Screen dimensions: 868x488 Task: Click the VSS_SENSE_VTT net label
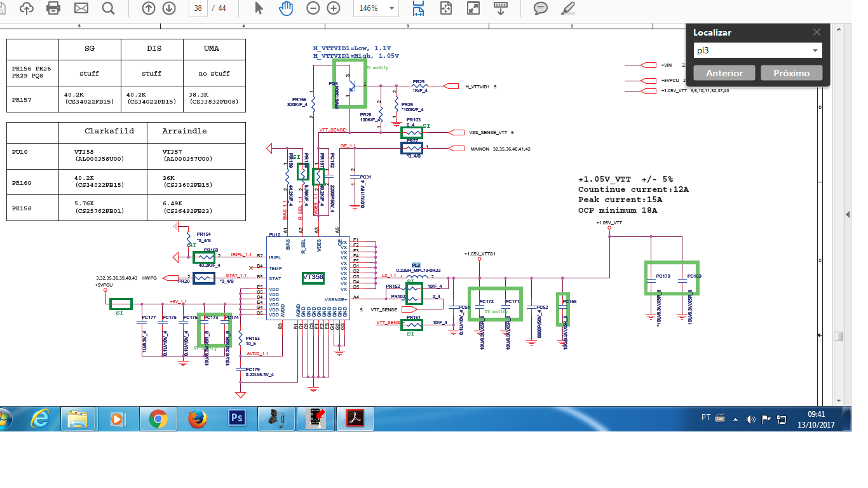487,132
